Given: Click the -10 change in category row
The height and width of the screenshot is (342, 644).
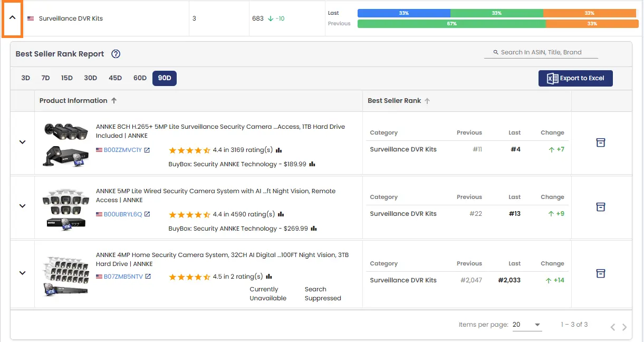Looking at the screenshot, I should tap(276, 18).
